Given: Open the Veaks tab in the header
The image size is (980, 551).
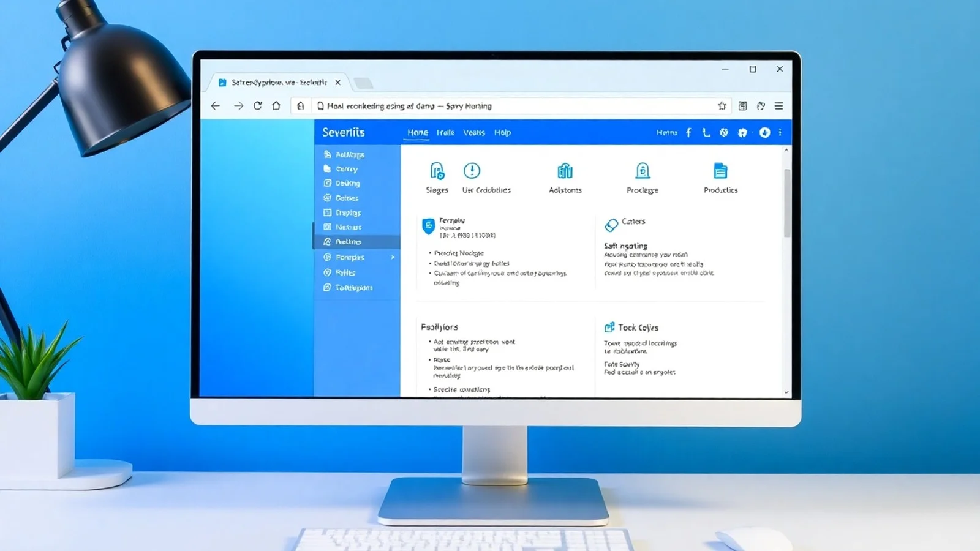Looking at the screenshot, I should pos(473,132).
